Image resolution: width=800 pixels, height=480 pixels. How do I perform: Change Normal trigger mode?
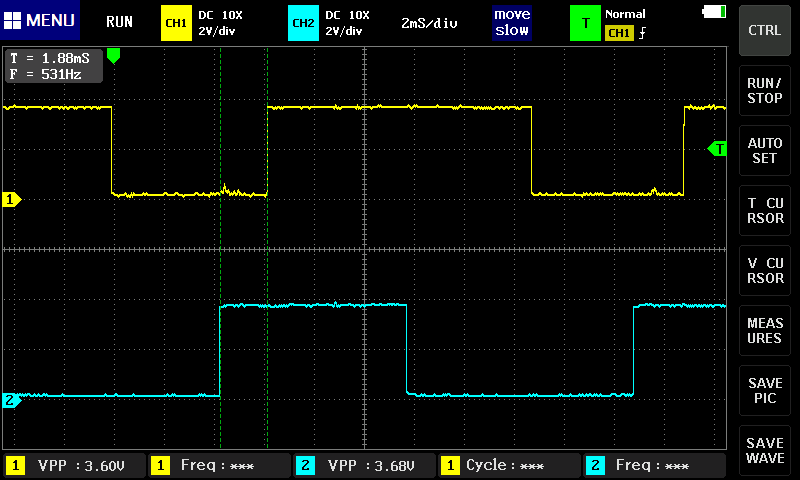pyautogui.click(x=625, y=14)
